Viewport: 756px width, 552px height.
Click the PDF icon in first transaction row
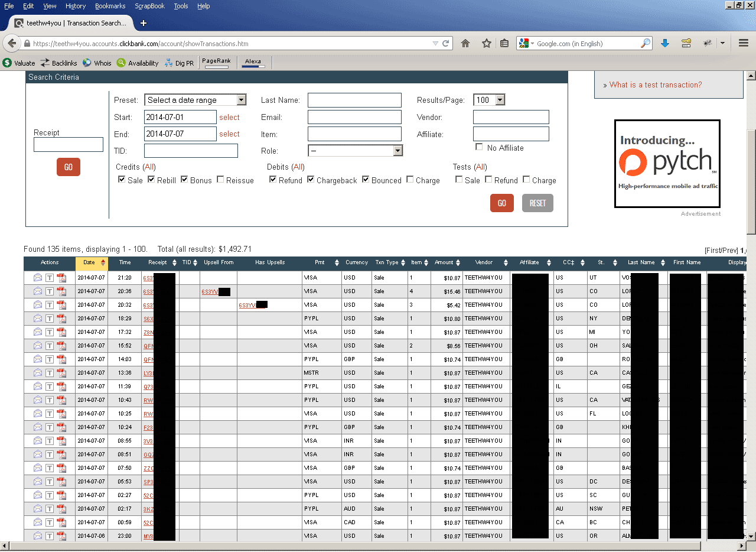point(61,277)
